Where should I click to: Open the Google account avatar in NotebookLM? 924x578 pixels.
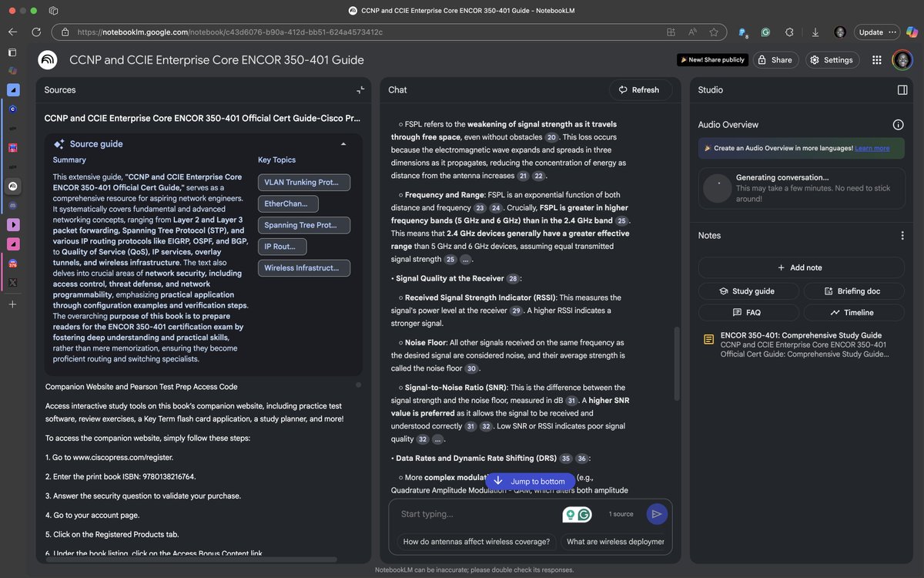[902, 60]
